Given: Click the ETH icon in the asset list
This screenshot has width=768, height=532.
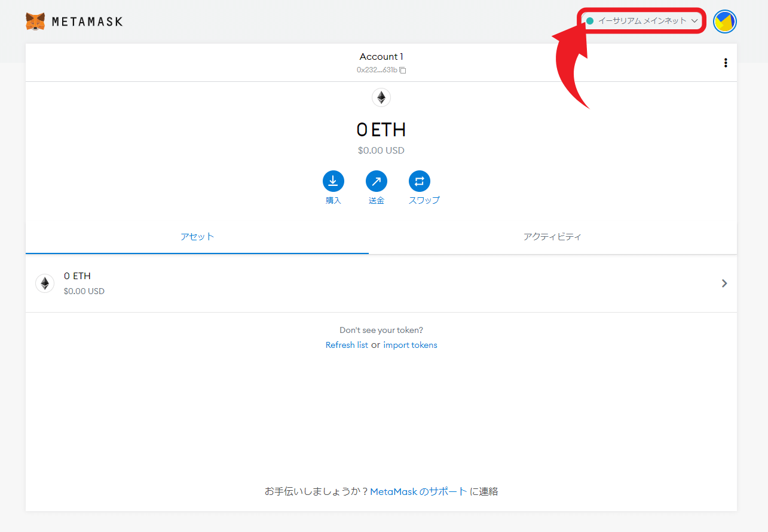Looking at the screenshot, I should click(x=45, y=283).
